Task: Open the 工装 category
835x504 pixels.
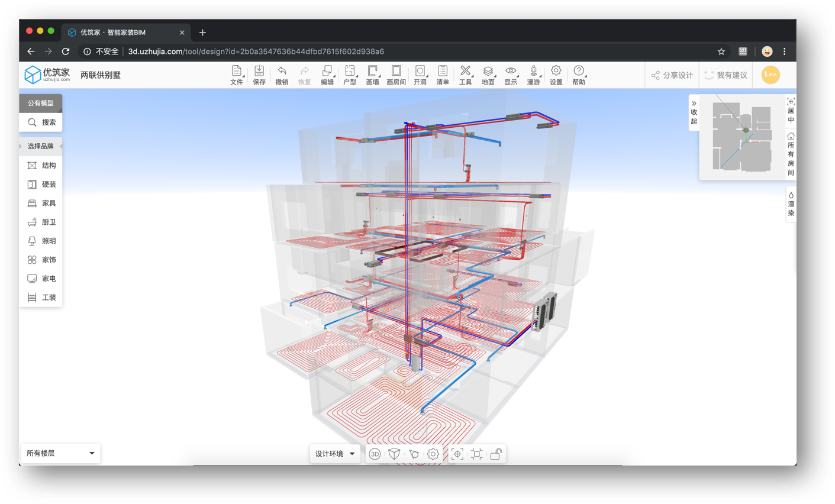Action: pyautogui.click(x=41, y=298)
